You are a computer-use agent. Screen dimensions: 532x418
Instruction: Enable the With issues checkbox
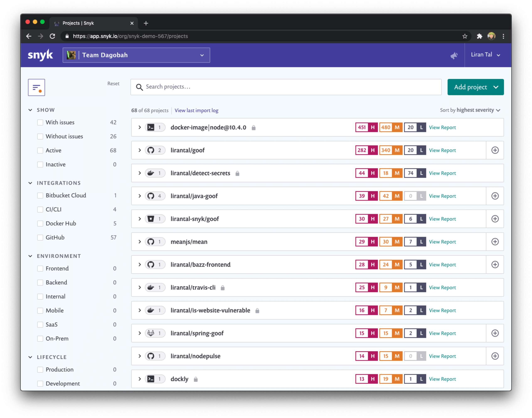click(40, 122)
